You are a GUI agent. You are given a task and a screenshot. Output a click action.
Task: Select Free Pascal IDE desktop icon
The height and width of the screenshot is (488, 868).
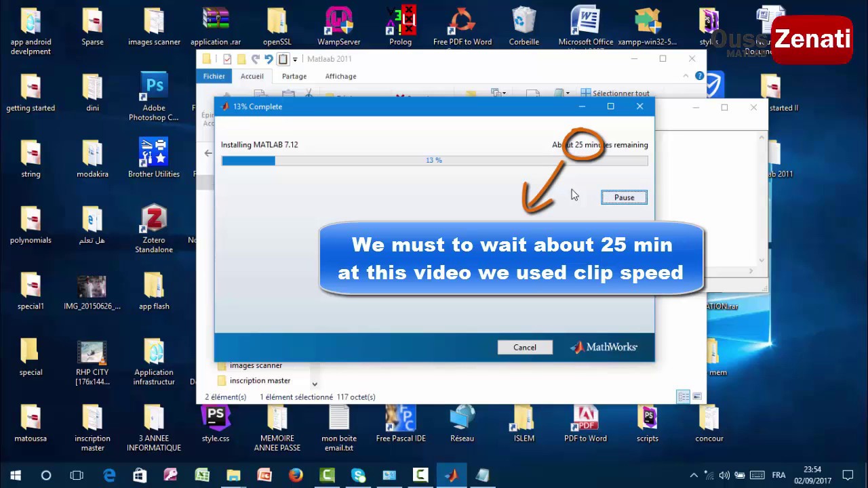click(401, 424)
